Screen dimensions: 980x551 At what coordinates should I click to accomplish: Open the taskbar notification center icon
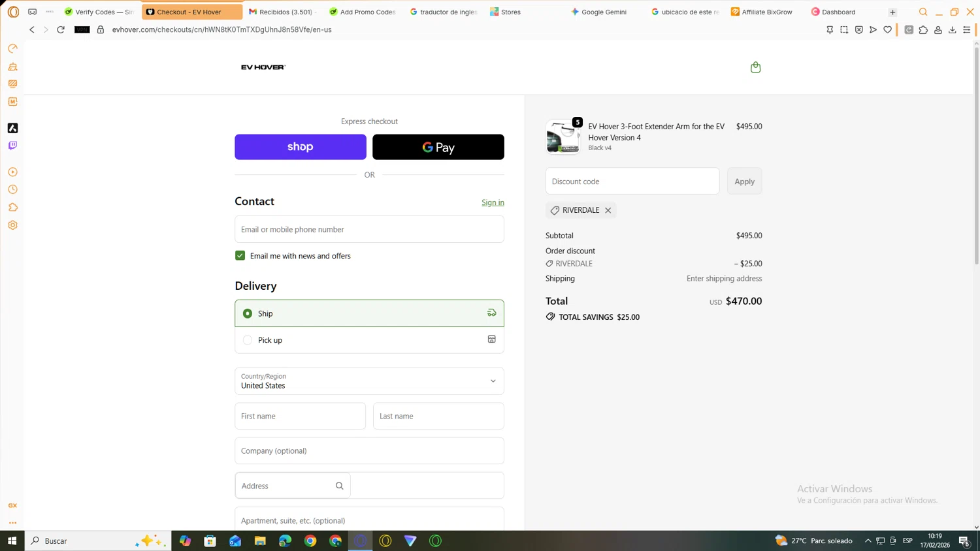[x=964, y=541]
